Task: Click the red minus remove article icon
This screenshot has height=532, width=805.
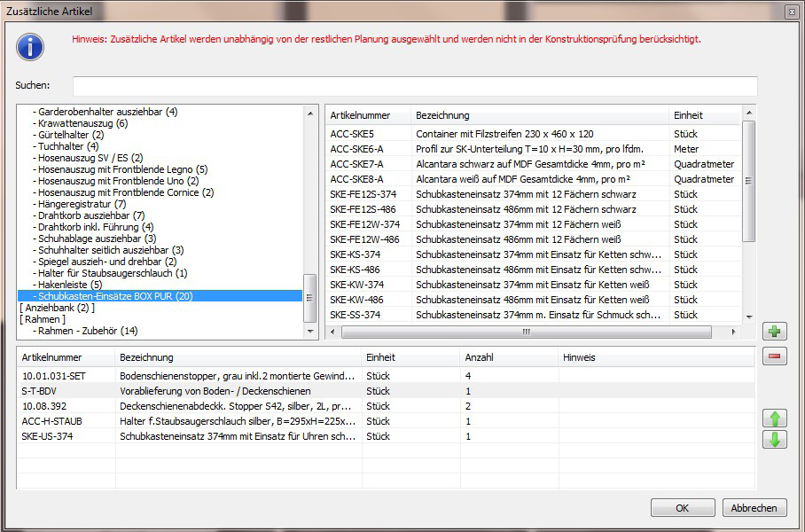Action: [774, 356]
